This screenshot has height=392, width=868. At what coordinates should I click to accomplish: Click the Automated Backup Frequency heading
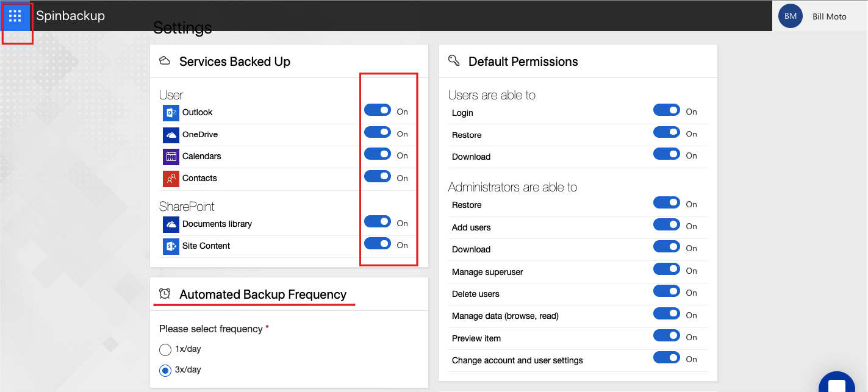point(263,294)
